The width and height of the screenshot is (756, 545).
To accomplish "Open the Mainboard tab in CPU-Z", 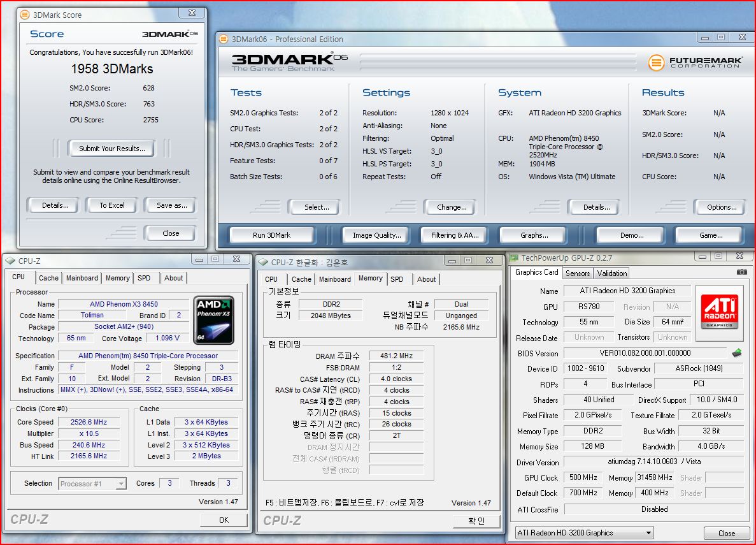I will point(82,278).
